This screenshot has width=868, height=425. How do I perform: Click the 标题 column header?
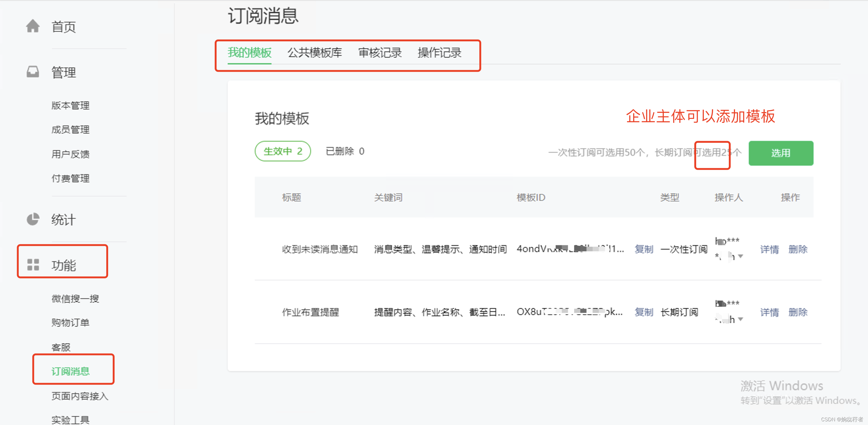click(x=291, y=197)
